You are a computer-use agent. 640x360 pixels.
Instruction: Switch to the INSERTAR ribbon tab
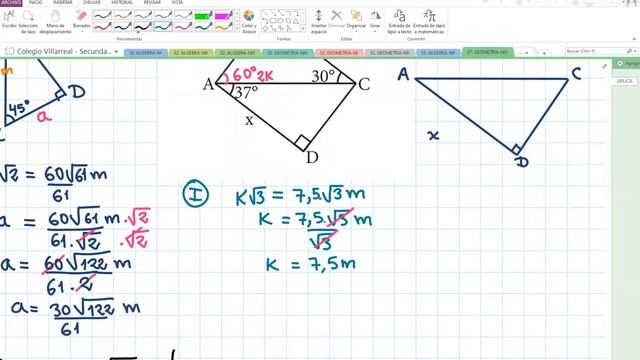(x=63, y=2)
